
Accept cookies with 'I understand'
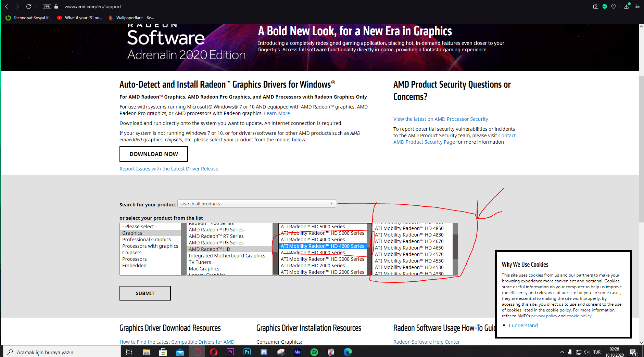click(523, 326)
